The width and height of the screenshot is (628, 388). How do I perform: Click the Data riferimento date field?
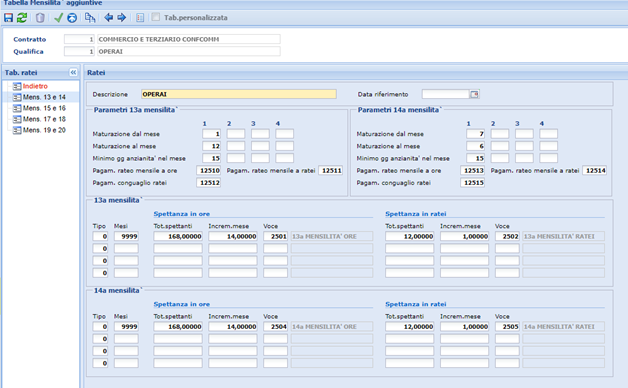445,94
